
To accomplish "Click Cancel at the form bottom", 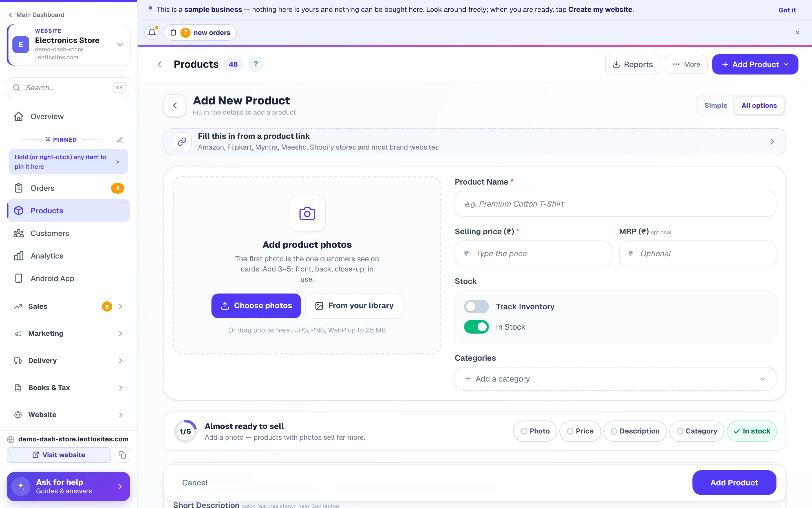I will pos(195,483).
